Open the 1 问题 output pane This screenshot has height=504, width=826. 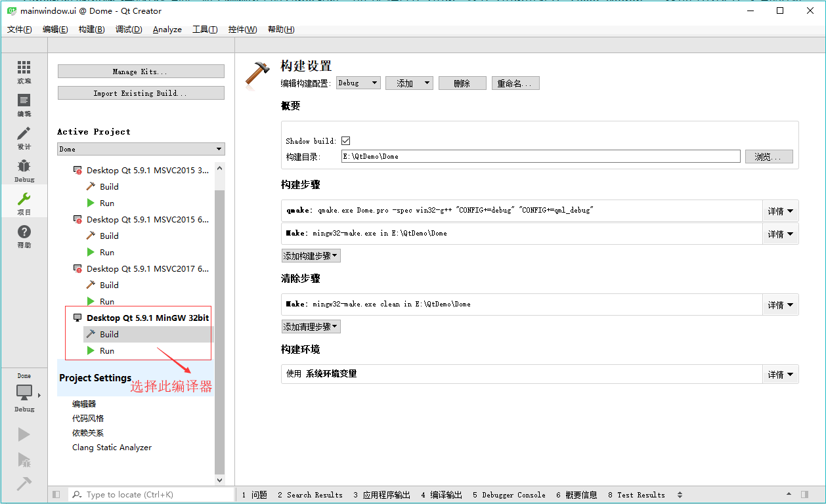pos(254,495)
